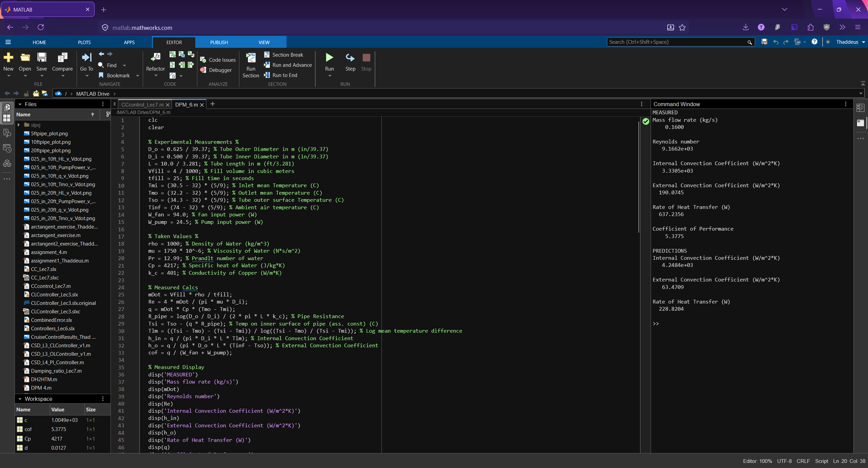Click the green Run button
The width and height of the screenshot is (868, 468).
point(329,58)
